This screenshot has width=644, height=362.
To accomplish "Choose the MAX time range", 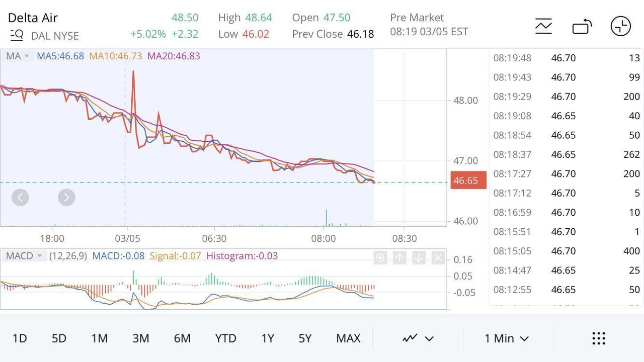I will [x=348, y=338].
